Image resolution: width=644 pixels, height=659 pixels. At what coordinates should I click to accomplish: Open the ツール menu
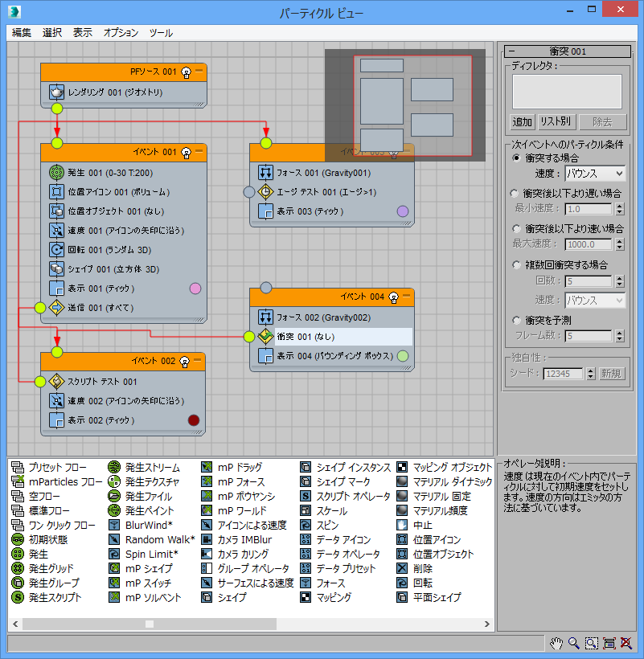point(161,33)
